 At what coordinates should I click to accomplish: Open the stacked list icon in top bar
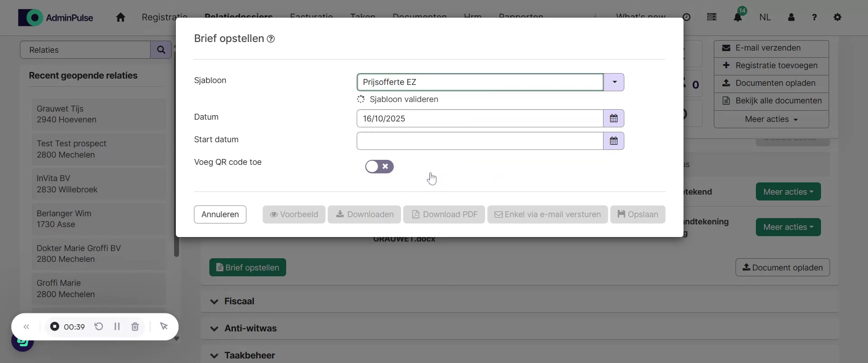click(x=712, y=17)
